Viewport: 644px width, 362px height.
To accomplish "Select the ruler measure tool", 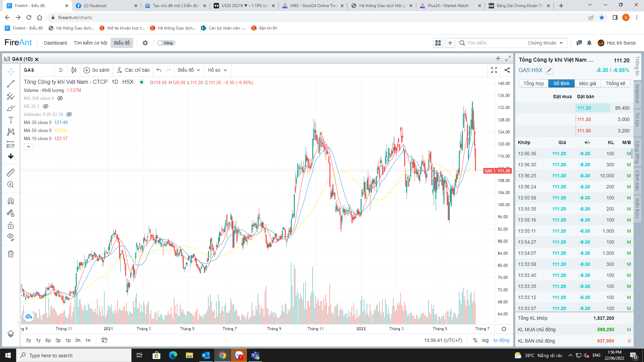I will tap(11, 173).
